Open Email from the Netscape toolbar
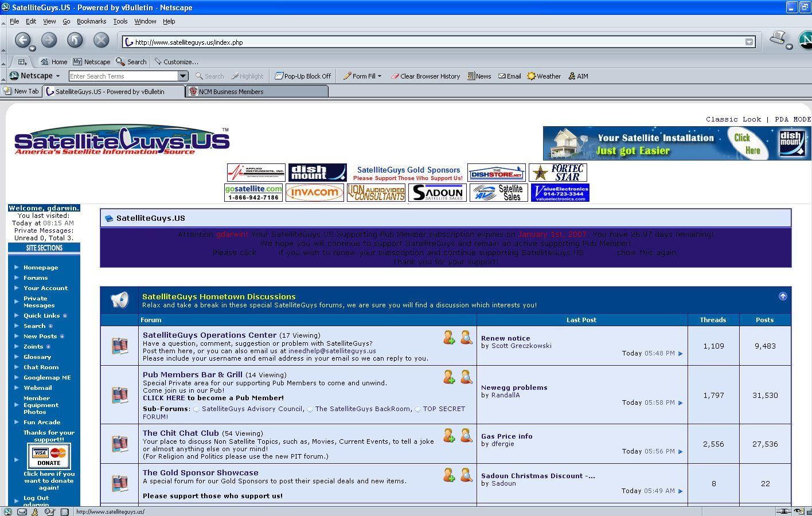 [x=509, y=76]
